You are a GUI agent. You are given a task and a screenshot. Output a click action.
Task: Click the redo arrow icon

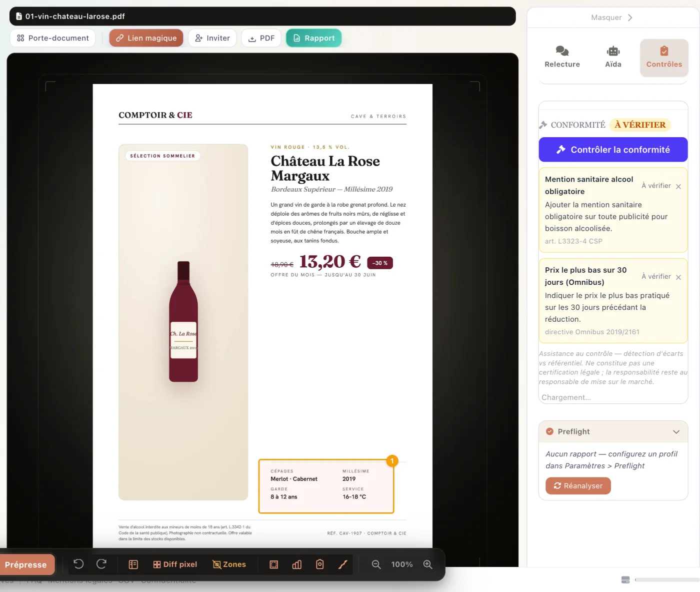(x=101, y=564)
